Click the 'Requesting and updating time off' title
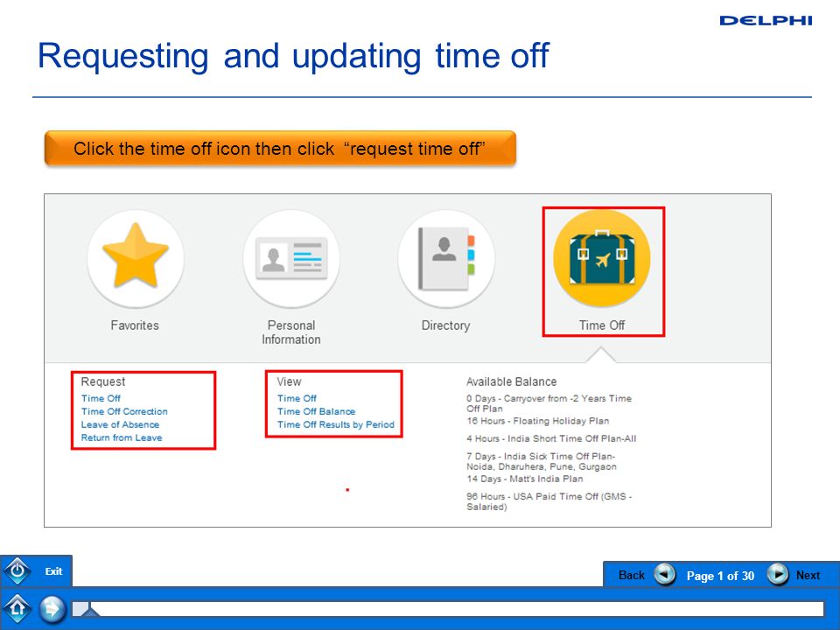The width and height of the screenshot is (840, 630). (x=293, y=55)
